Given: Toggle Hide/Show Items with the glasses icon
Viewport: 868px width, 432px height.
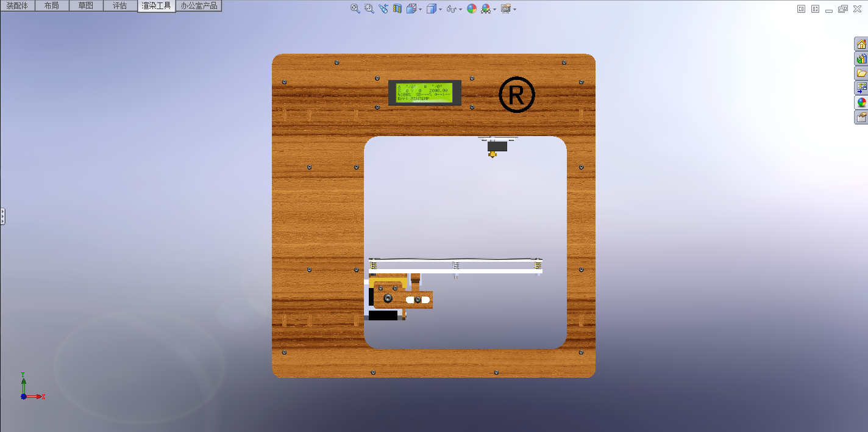Looking at the screenshot, I should (x=452, y=9).
